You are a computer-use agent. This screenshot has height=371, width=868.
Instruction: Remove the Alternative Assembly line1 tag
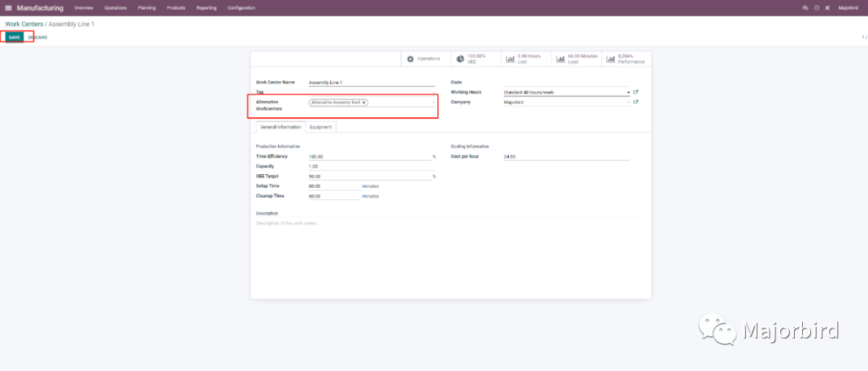pyautogui.click(x=364, y=103)
